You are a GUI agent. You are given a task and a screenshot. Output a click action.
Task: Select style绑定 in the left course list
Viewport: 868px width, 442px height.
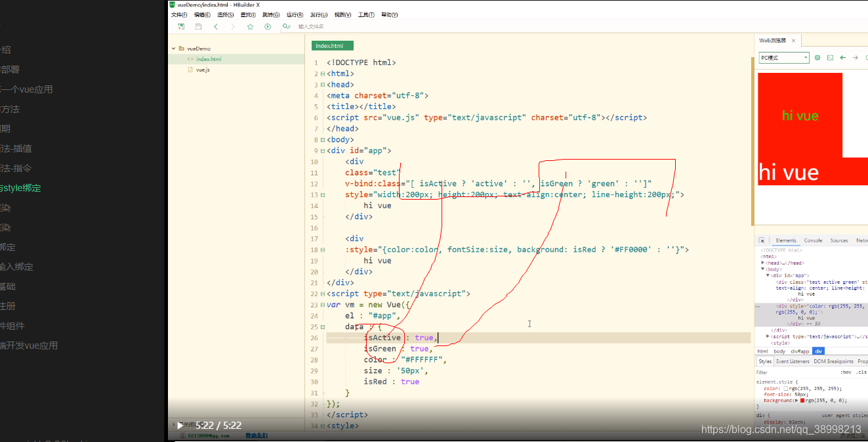pyautogui.click(x=21, y=188)
